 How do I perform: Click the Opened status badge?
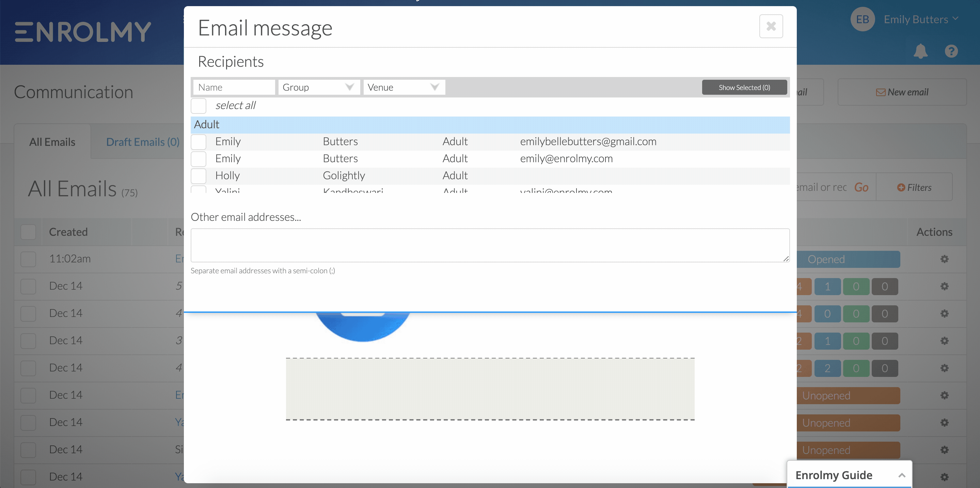pyautogui.click(x=848, y=259)
